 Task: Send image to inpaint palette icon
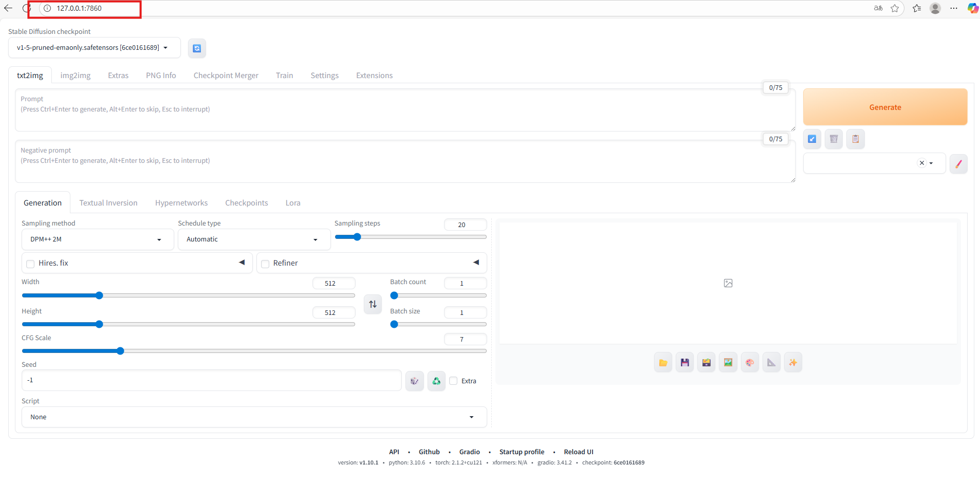(750, 362)
